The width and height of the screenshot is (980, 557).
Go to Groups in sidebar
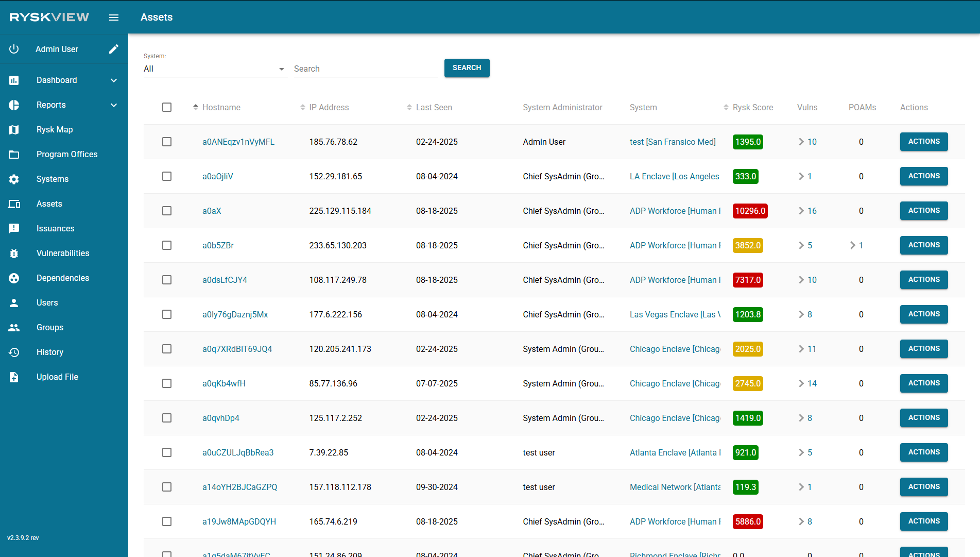(50, 328)
